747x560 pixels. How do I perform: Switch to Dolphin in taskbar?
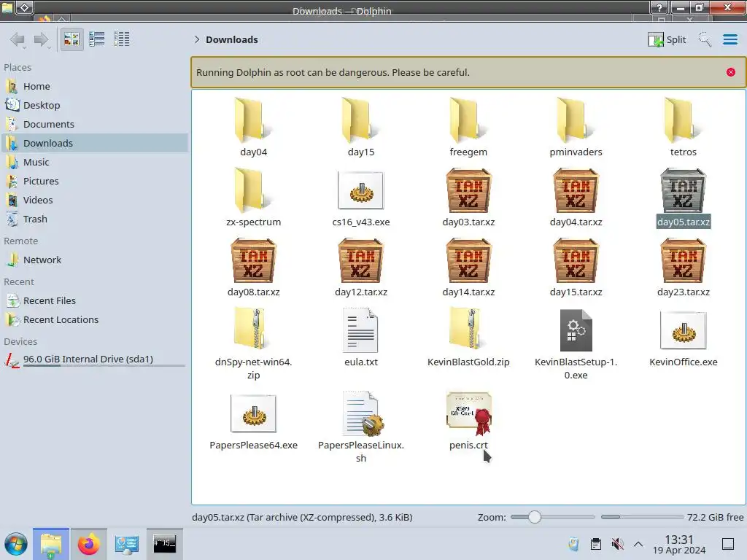pyautogui.click(x=51, y=544)
